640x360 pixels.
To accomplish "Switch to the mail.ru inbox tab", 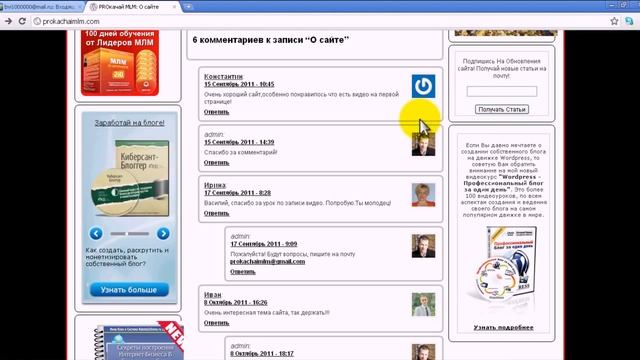I will (41, 7).
